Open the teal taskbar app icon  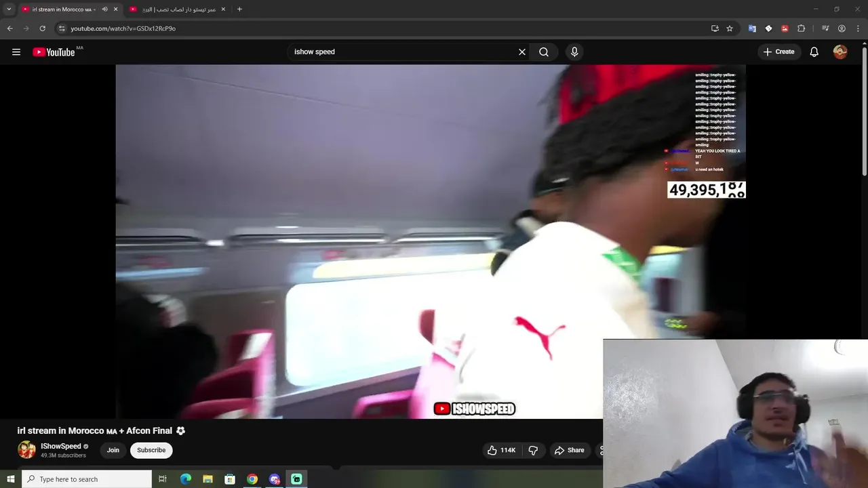296,479
